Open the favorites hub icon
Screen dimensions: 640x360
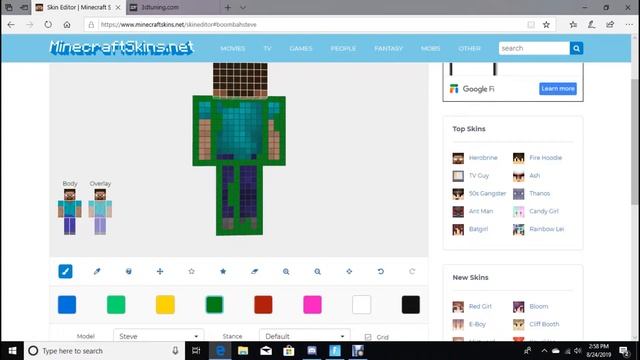point(573,24)
